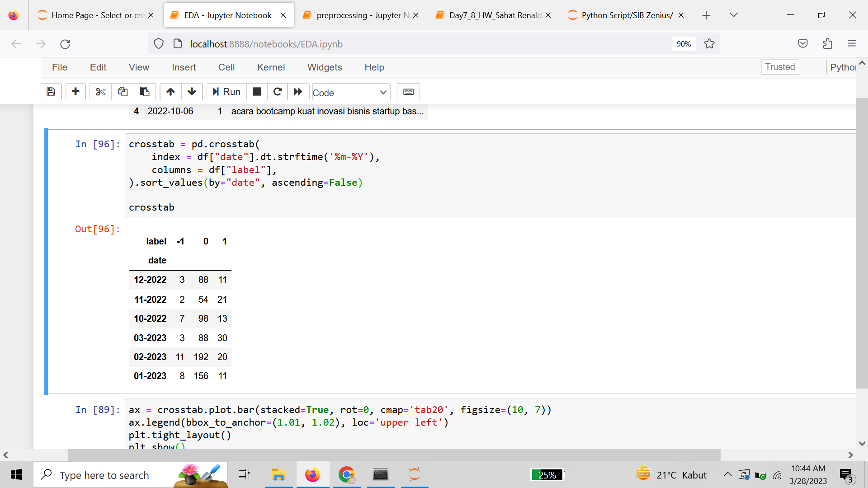This screenshot has height=488, width=868.
Task: Open the Code cell type dropdown
Action: [351, 93]
